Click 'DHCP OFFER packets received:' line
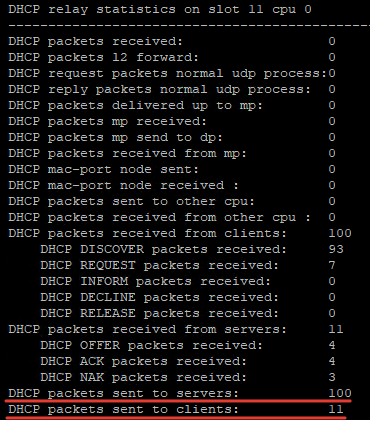370x422 pixels. (188, 345)
